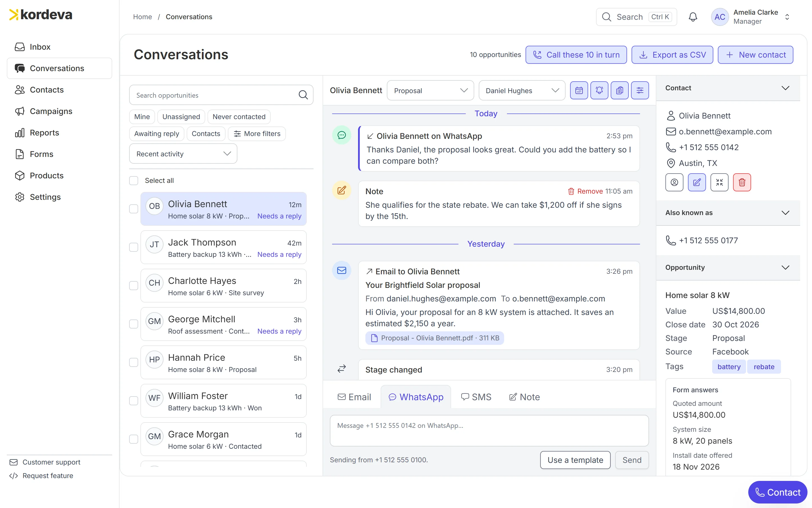Switch to the Email compose tab
812x508 pixels.
[354, 397]
